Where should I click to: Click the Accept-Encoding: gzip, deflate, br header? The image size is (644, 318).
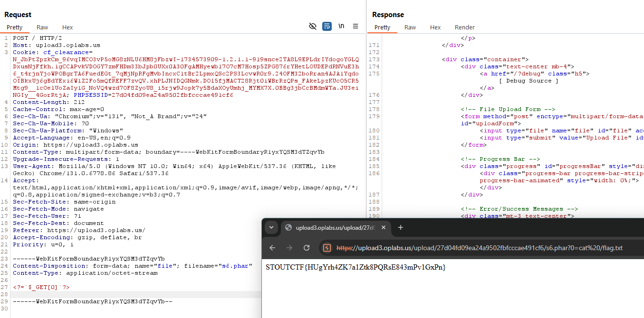coord(77,237)
